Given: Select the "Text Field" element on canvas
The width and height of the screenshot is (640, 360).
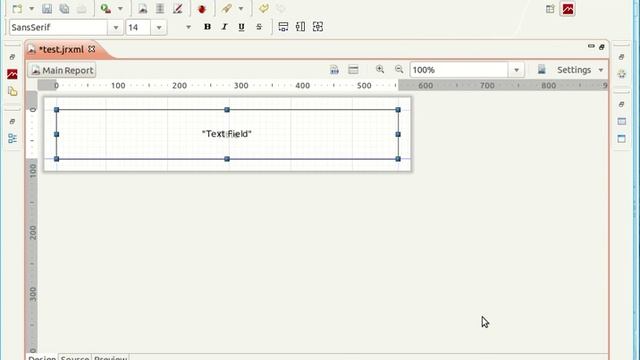Looking at the screenshot, I should pyautogui.click(x=227, y=134).
